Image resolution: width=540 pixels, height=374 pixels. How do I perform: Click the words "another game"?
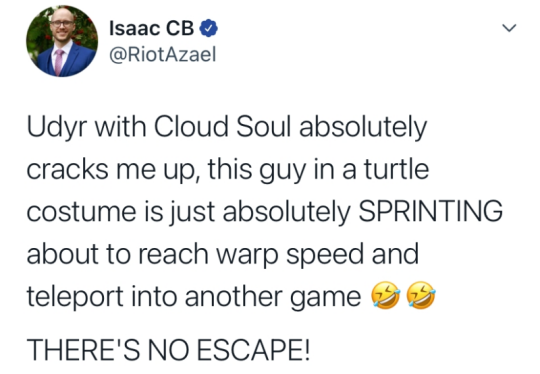[x=273, y=297]
